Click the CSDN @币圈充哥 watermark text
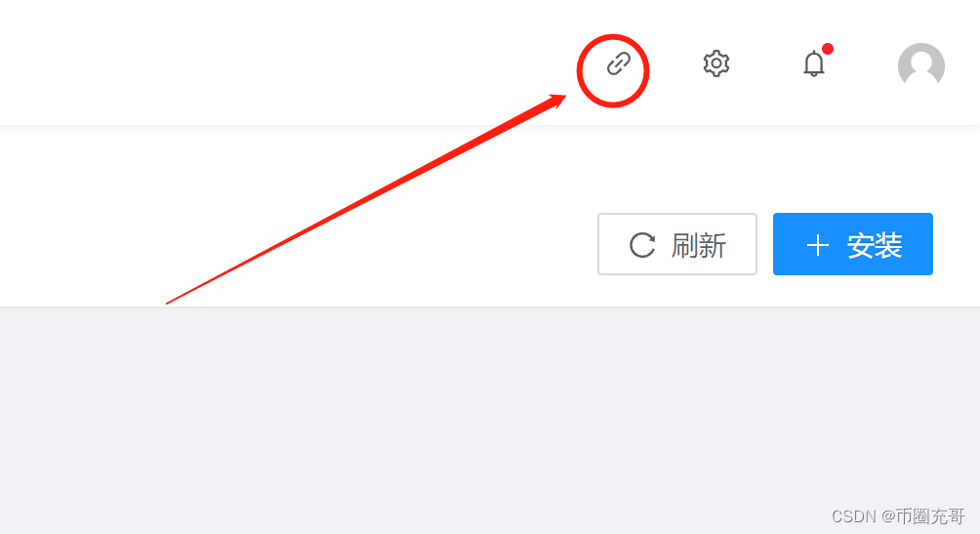The height and width of the screenshot is (534, 980). 898,515
